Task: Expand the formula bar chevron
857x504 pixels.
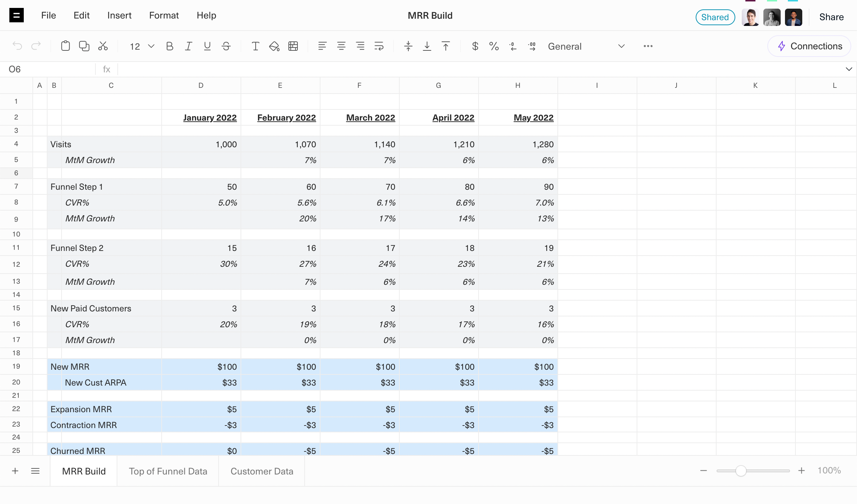Action: point(849,69)
